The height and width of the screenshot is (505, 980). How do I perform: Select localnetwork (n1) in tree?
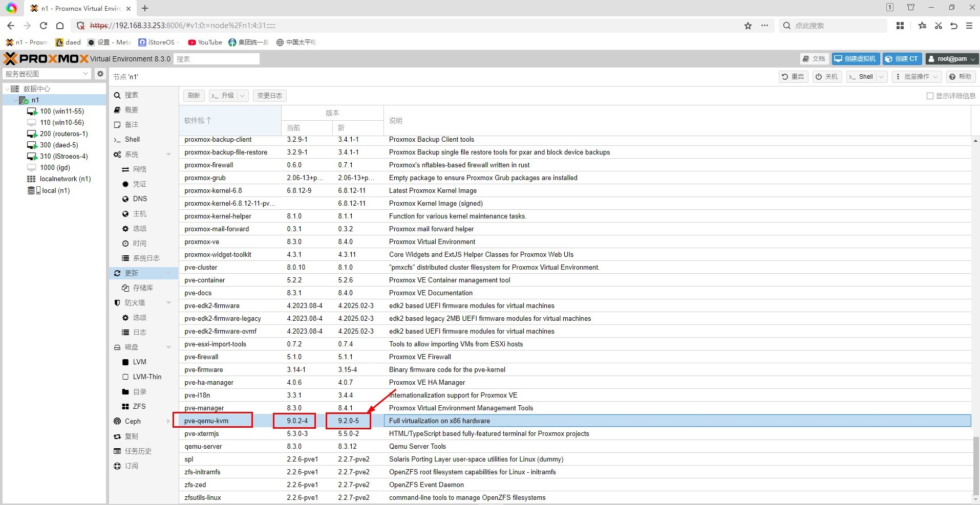click(x=65, y=179)
